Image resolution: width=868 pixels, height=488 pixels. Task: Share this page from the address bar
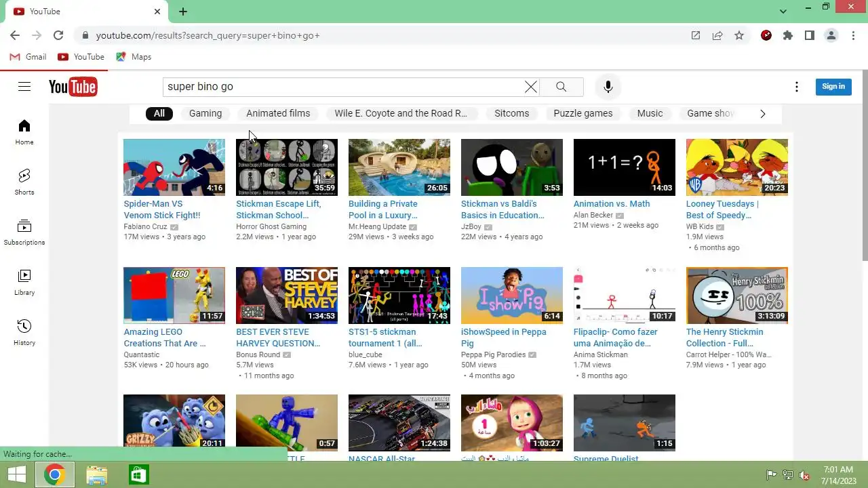click(717, 35)
